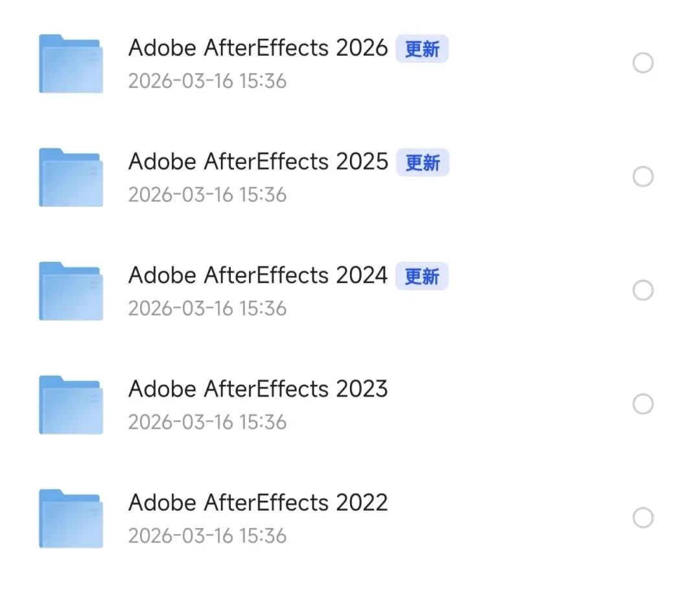Click the Adobe AfterEffects 2024 folder name
The image size is (700, 591).
pos(258,275)
